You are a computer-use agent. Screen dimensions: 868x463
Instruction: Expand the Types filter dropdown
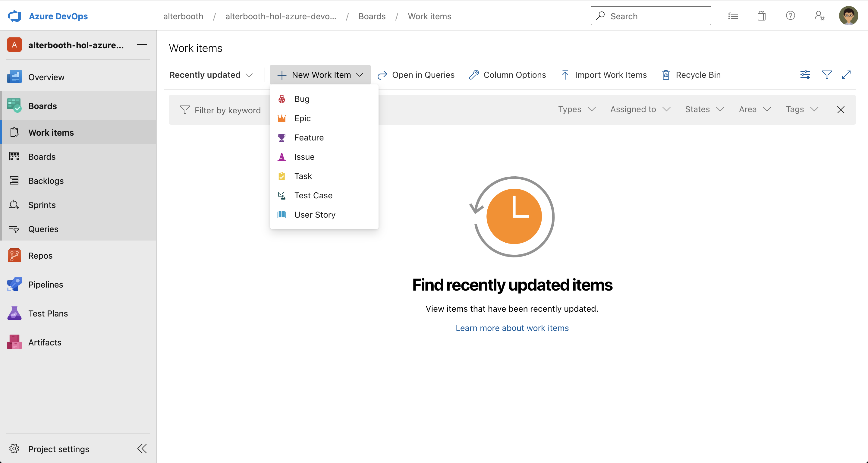(577, 109)
